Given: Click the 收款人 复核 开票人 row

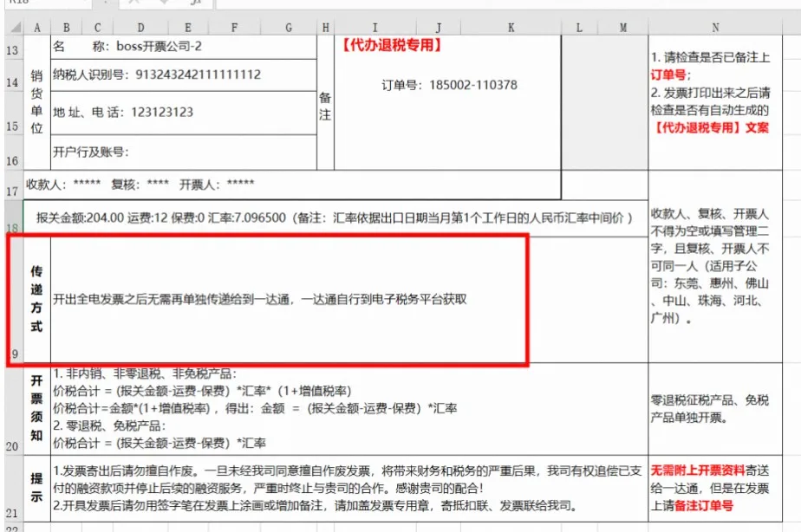Looking at the screenshot, I should pyautogui.click(x=291, y=185).
